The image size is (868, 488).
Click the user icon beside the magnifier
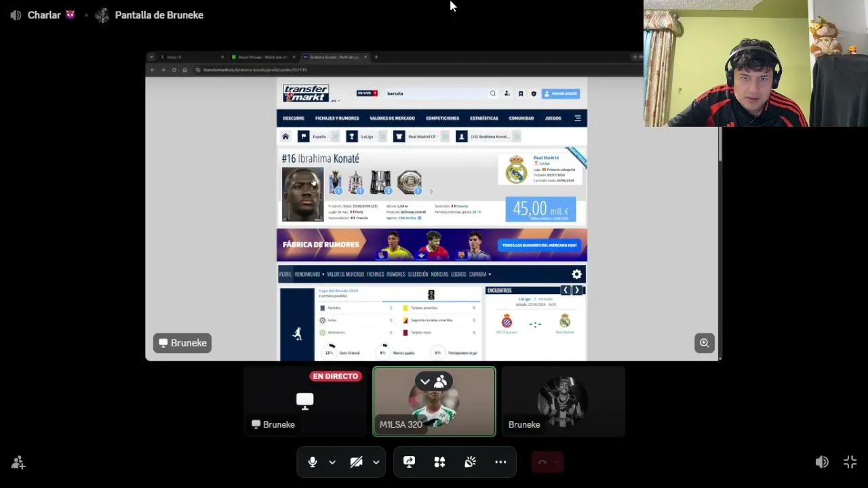pyautogui.click(x=507, y=94)
